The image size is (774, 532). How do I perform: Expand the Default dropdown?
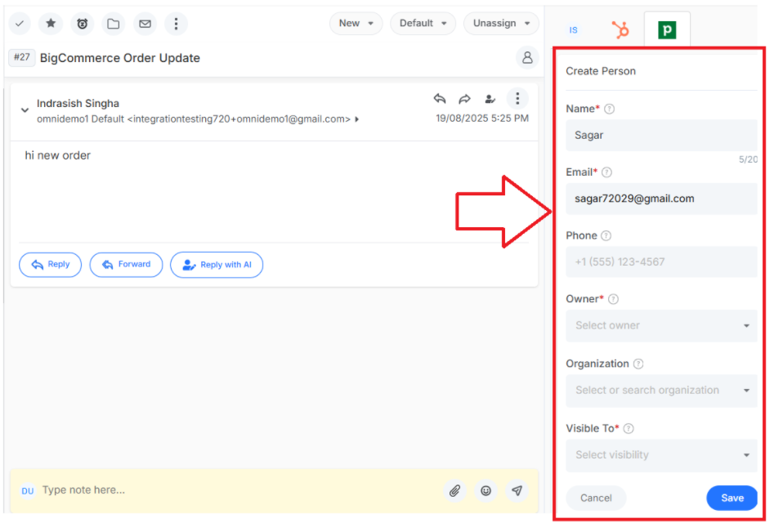(x=423, y=23)
